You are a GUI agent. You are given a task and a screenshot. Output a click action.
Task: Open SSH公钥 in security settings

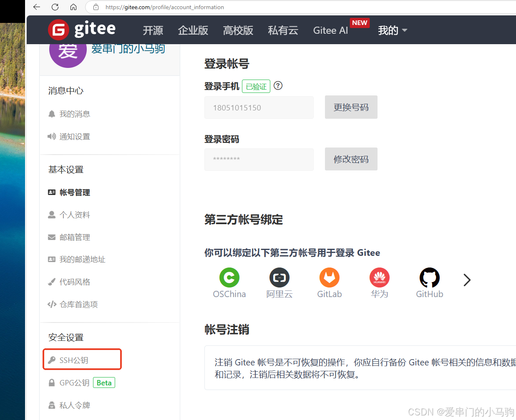(x=74, y=360)
